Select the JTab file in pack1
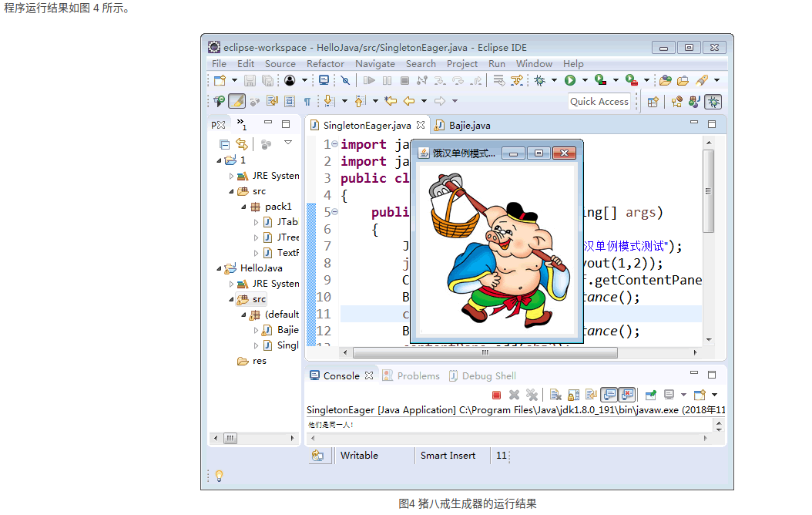The image size is (812, 515). pos(281,222)
